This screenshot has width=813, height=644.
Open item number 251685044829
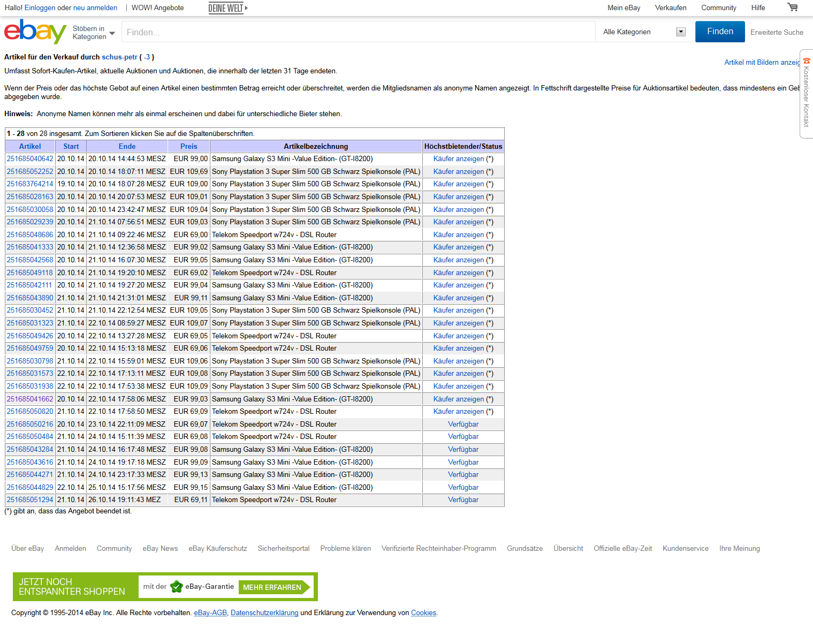[30, 488]
